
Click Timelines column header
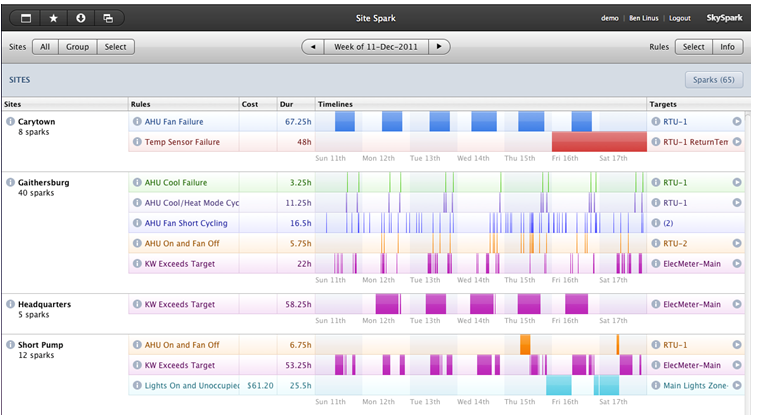coord(481,104)
